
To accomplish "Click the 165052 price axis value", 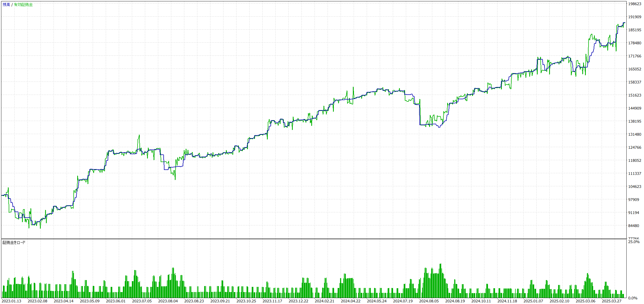I will [x=634, y=69].
